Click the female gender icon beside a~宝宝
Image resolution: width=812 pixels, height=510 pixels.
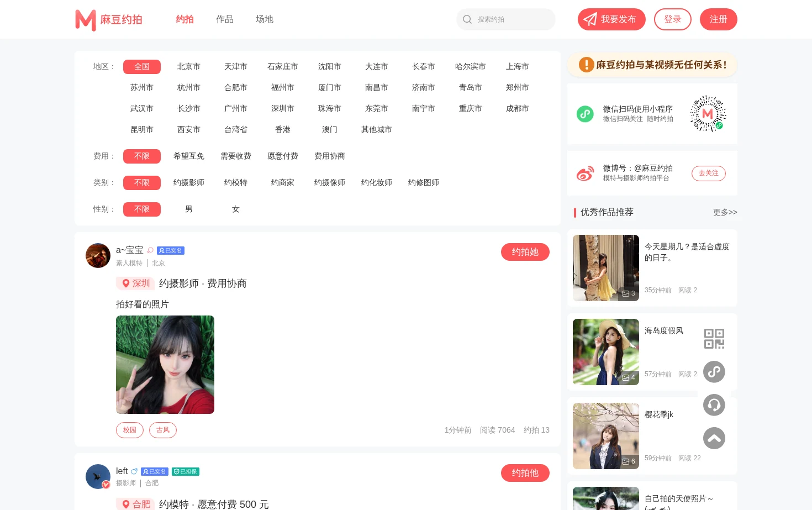pyautogui.click(x=150, y=250)
